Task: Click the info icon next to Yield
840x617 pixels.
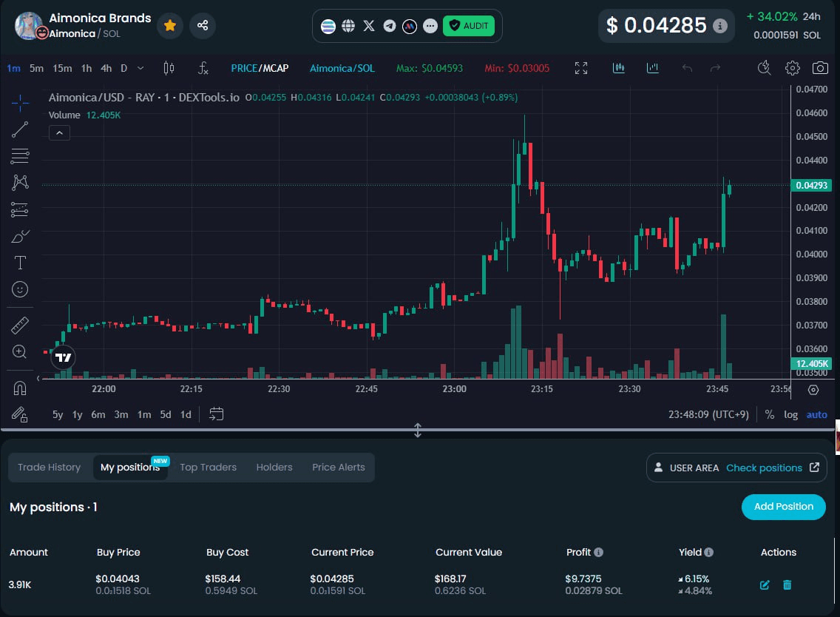Action: [x=708, y=552]
